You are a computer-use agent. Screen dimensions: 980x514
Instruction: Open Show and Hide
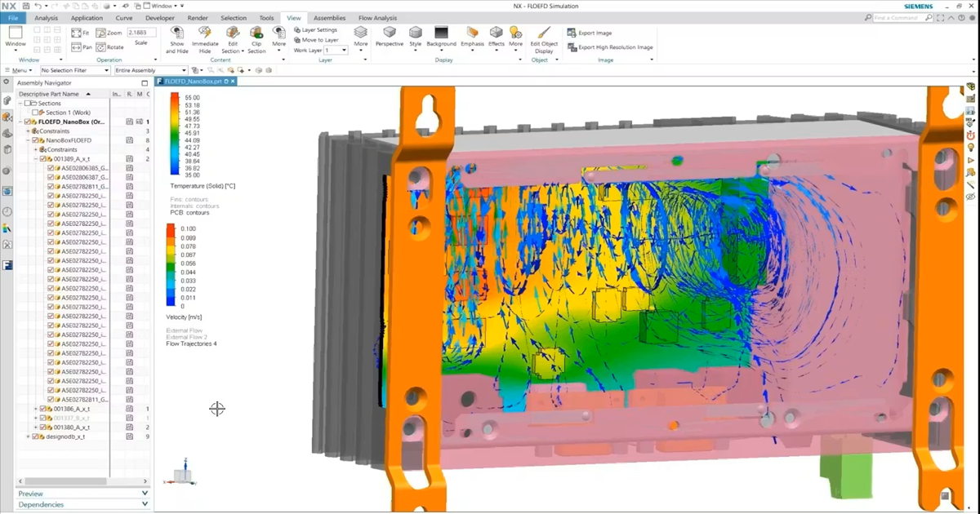coord(177,39)
